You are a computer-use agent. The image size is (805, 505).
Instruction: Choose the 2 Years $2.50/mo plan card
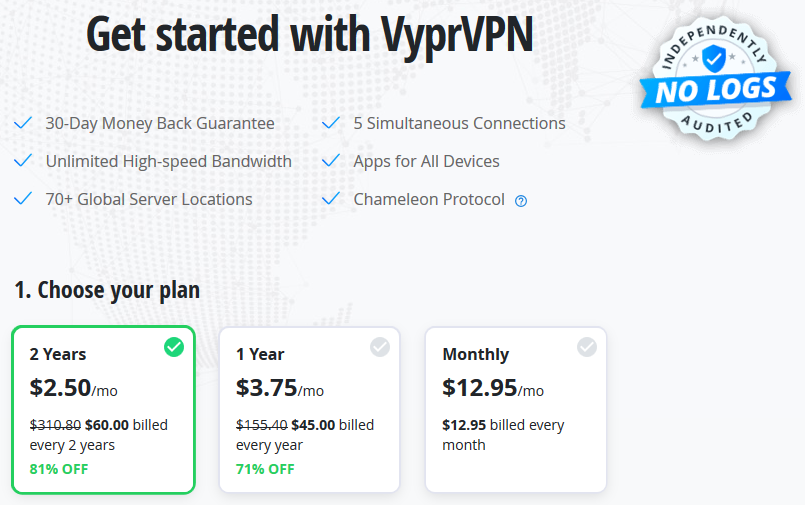pos(103,410)
